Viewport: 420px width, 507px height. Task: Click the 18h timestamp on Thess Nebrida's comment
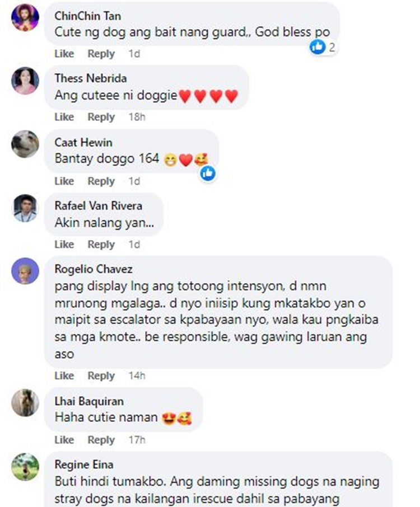(x=137, y=117)
